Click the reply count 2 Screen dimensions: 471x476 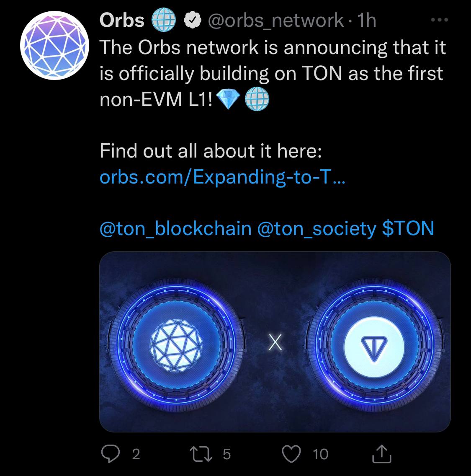136,454
